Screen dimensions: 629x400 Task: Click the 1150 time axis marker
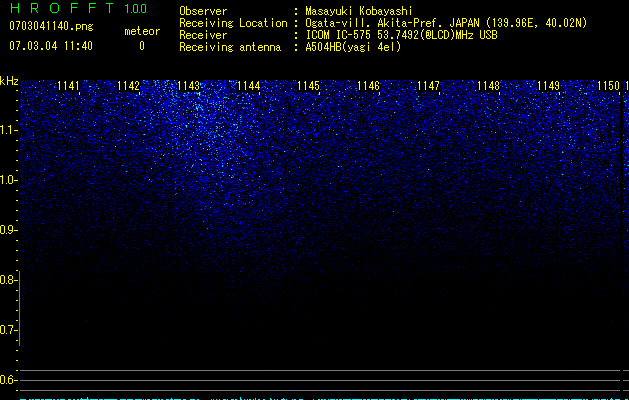click(608, 86)
